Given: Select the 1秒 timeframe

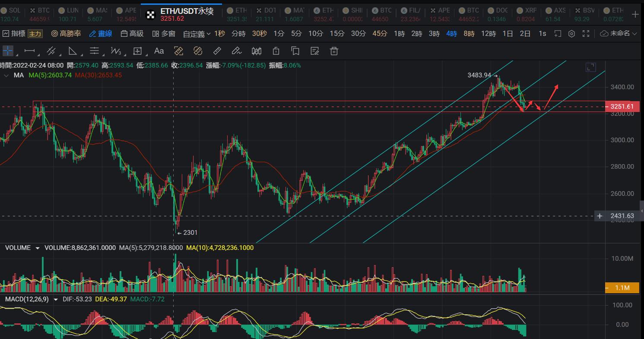Looking at the screenshot, I should [219, 34].
